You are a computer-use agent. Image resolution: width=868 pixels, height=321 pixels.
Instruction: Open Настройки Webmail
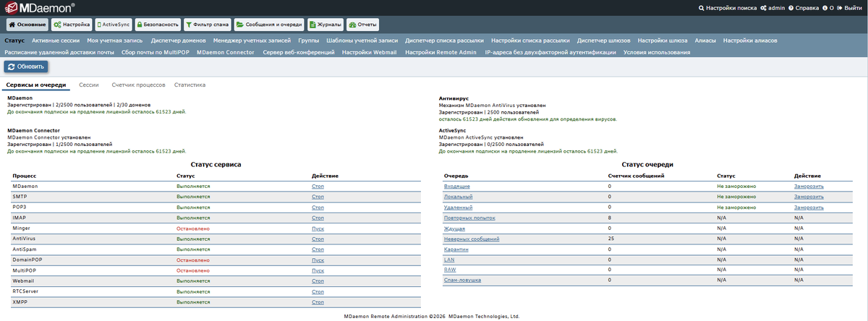(x=369, y=52)
